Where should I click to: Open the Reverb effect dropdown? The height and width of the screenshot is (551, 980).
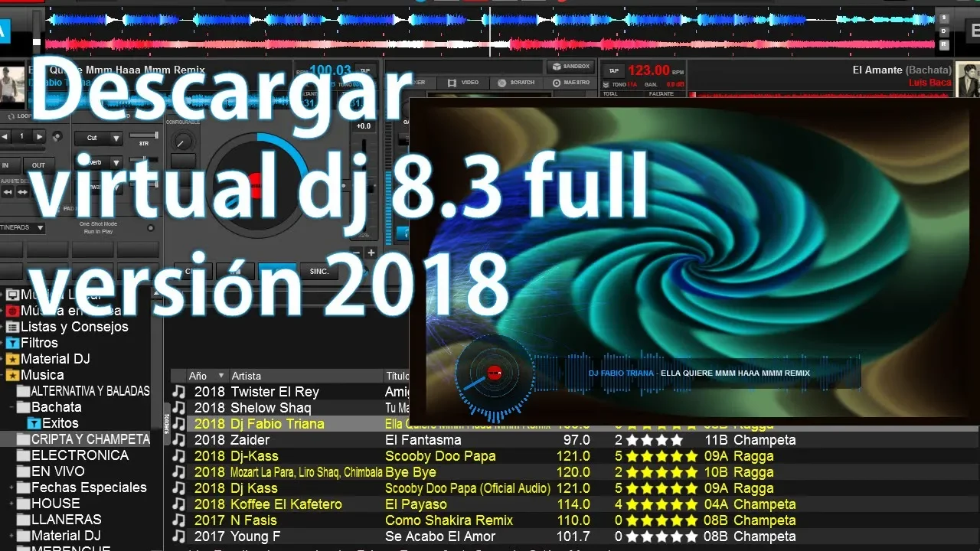click(99, 163)
